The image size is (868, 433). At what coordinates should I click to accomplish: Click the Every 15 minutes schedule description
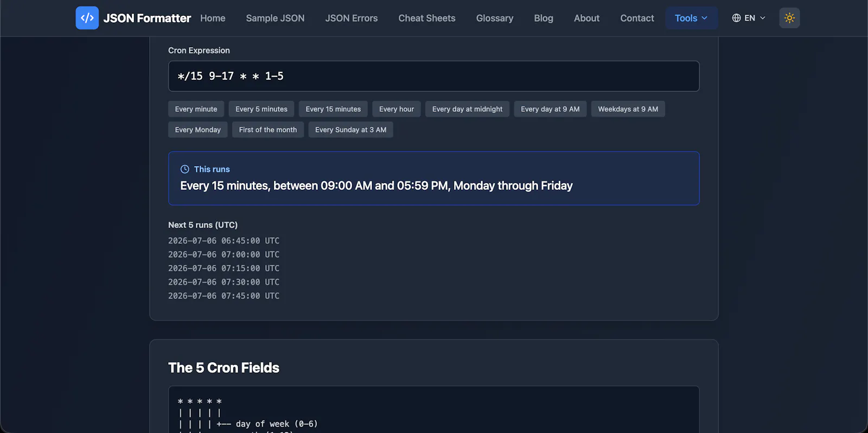(x=376, y=186)
